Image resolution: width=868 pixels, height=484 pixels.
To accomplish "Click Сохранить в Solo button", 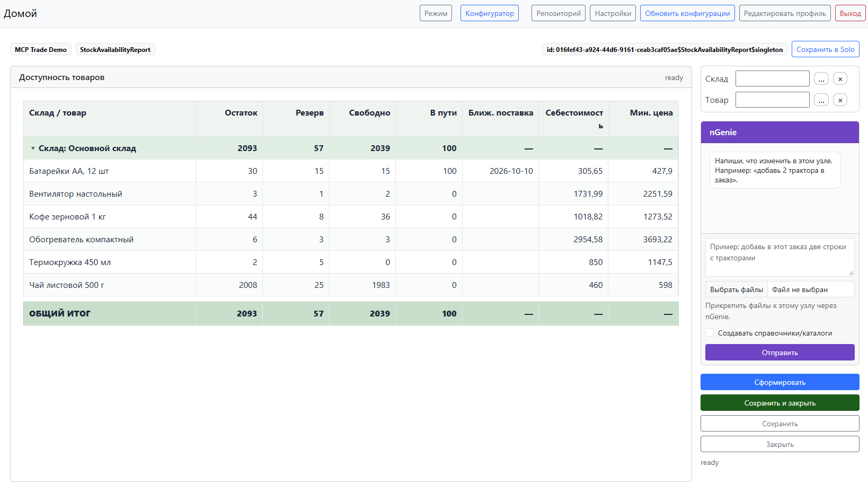I will click(x=825, y=49).
